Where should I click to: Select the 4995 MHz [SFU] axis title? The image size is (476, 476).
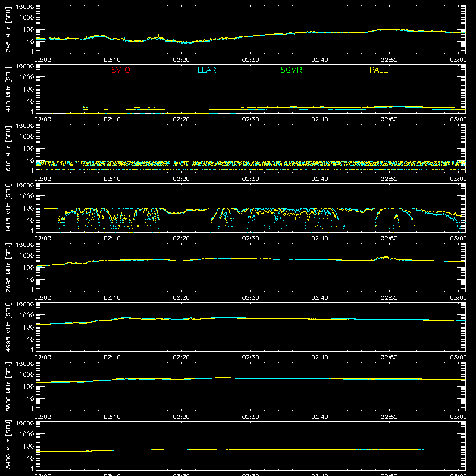(8, 327)
